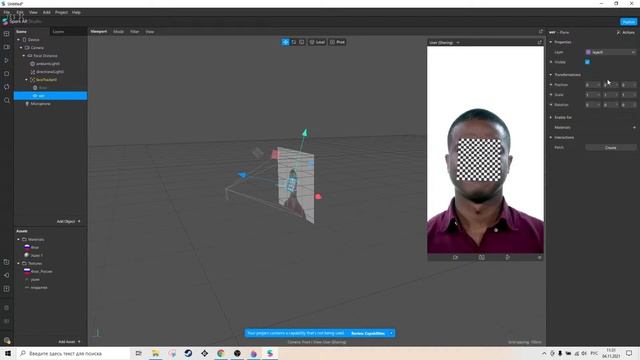Image resolution: width=640 pixels, height=360 pixels.
Task: Toggle Pivot mode in viewport toolbar
Action: click(x=338, y=42)
